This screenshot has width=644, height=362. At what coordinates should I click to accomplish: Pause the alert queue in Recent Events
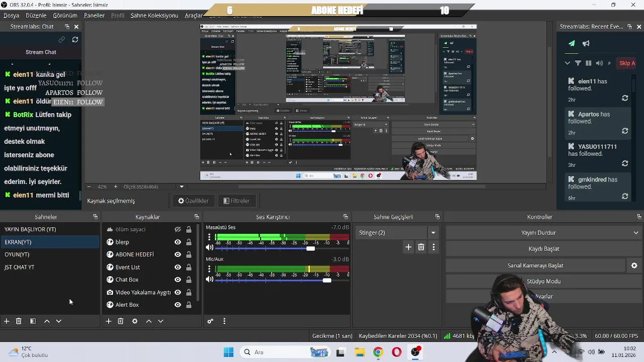pyautogui.click(x=589, y=63)
